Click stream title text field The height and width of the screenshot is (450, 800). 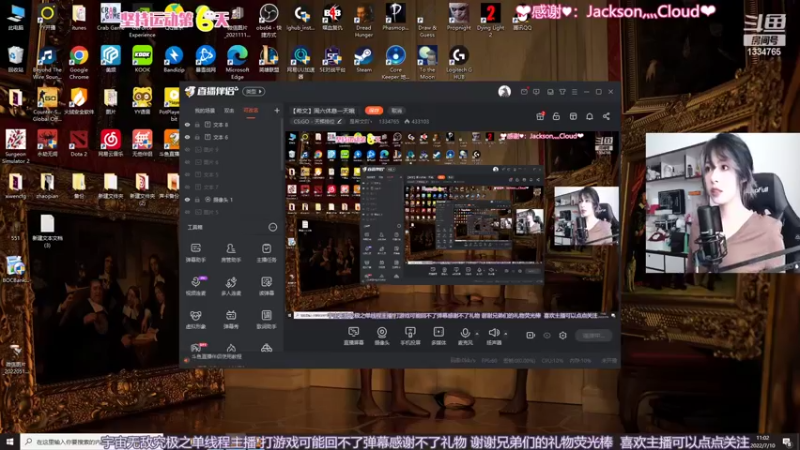tap(324, 110)
